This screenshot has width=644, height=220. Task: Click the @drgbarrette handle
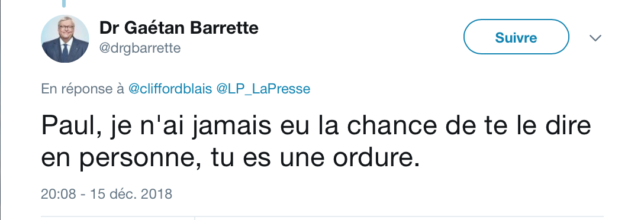tap(140, 48)
